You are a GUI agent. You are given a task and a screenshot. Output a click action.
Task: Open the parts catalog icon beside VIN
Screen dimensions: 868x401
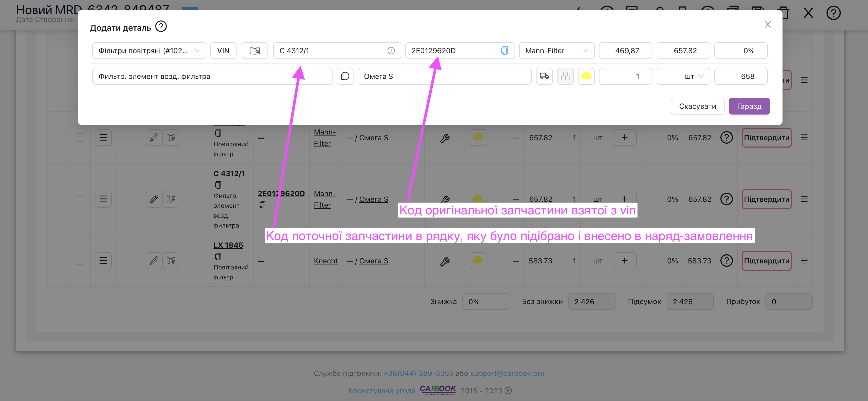255,51
